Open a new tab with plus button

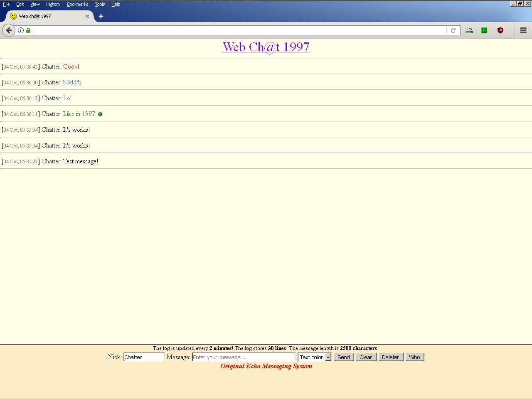(x=101, y=16)
